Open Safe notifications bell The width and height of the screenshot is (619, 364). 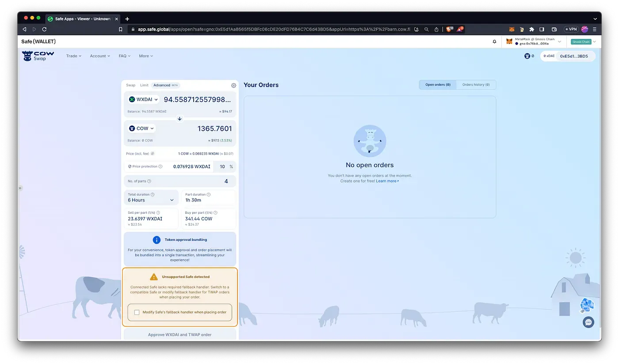click(494, 42)
